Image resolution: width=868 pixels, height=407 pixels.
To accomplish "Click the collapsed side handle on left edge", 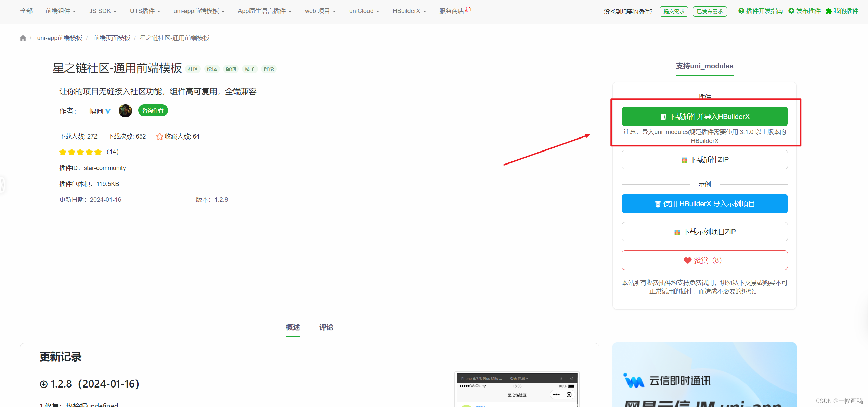I will 2,184.
